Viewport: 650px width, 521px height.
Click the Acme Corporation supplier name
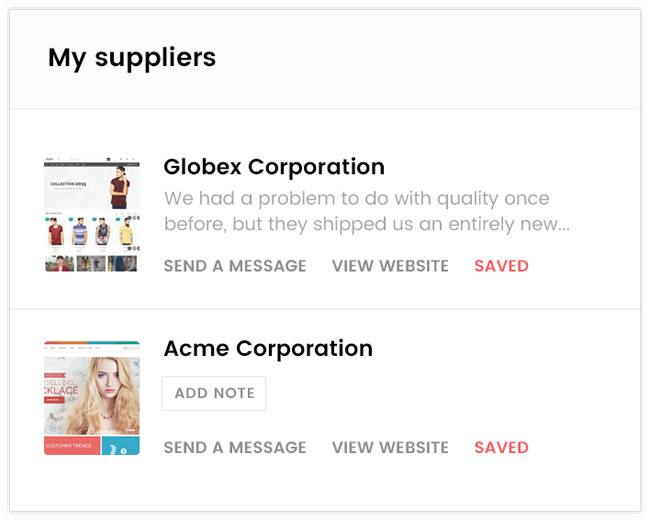(x=267, y=349)
